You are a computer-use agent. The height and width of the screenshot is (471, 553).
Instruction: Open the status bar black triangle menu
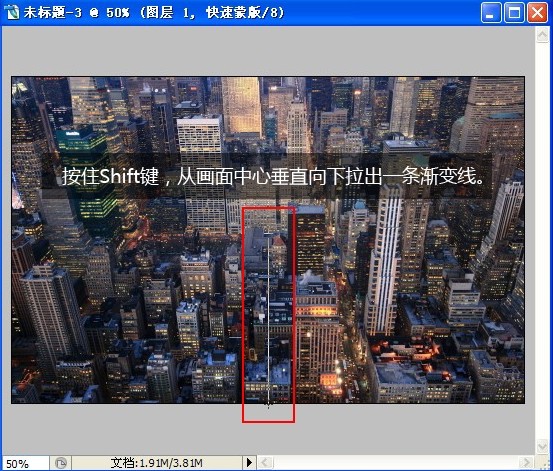(x=249, y=462)
